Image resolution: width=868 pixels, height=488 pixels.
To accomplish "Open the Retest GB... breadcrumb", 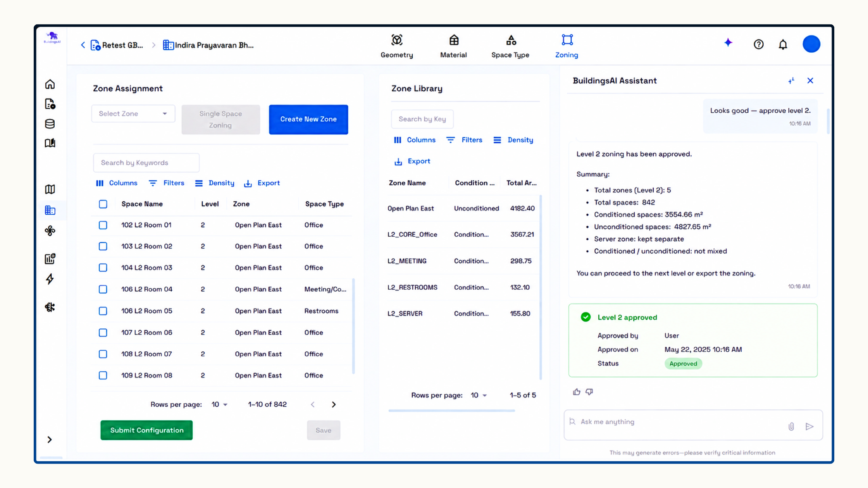I will 117,45.
